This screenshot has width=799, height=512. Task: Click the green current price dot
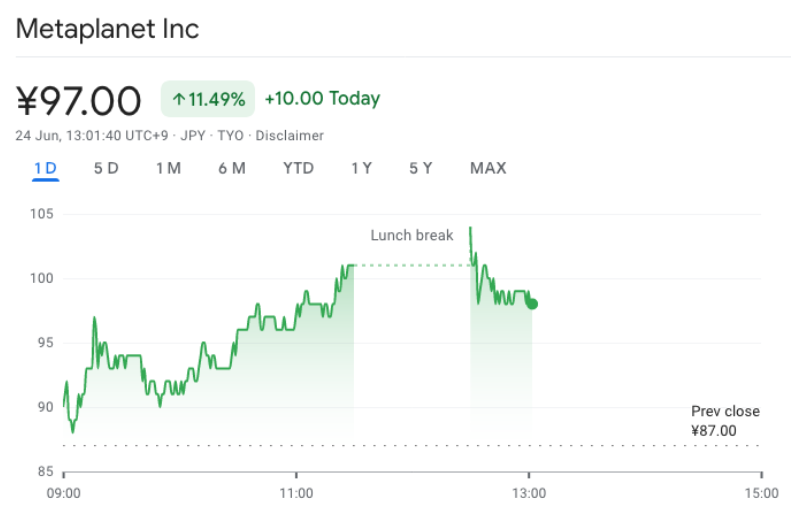(532, 304)
